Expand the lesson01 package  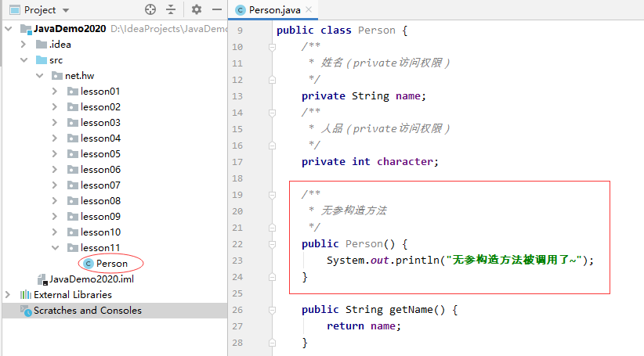[x=55, y=91]
